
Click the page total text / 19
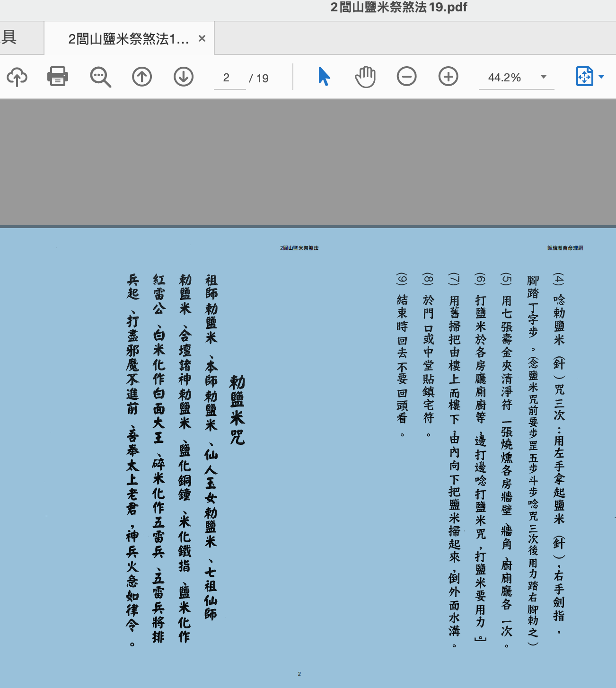[259, 78]
